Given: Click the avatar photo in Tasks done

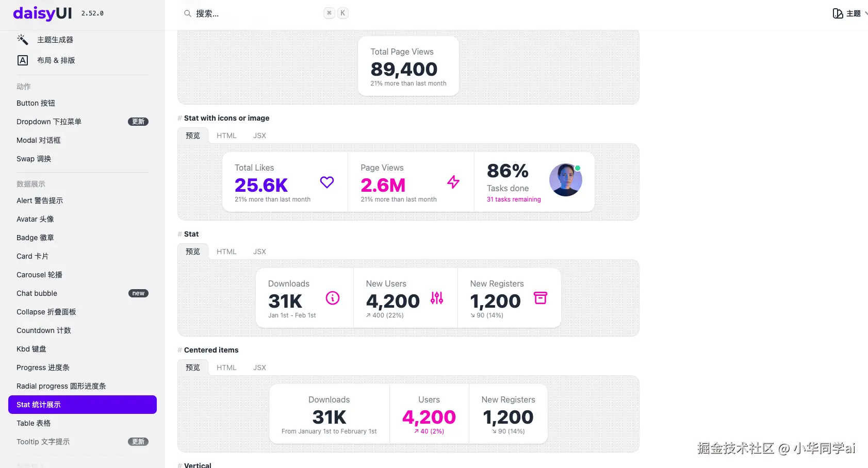Looking at the screenshot, I should point(566,180).
